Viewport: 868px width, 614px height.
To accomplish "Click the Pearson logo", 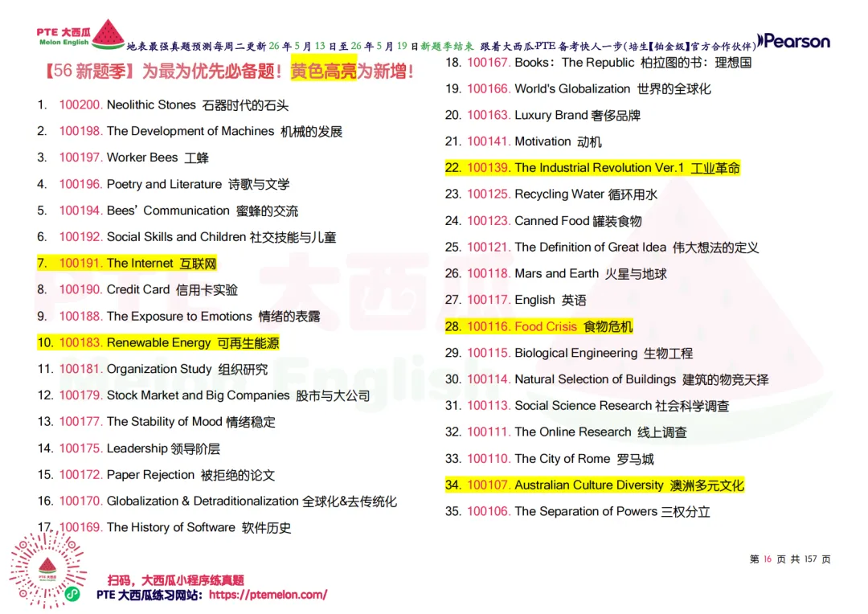I will click(x=794, y=42).
